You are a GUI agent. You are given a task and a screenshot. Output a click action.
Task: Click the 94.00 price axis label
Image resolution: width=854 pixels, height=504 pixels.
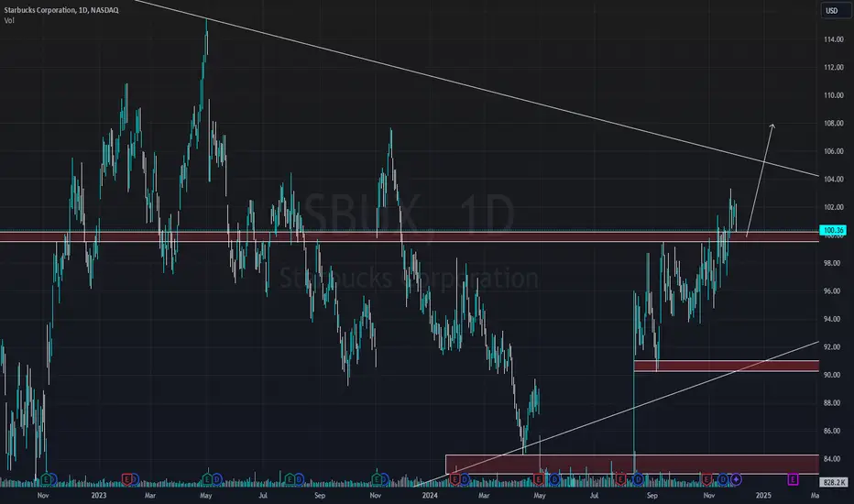833,319
